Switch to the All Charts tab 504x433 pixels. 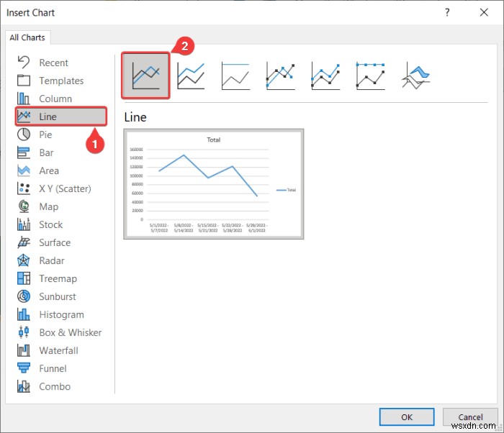(27, 37)
